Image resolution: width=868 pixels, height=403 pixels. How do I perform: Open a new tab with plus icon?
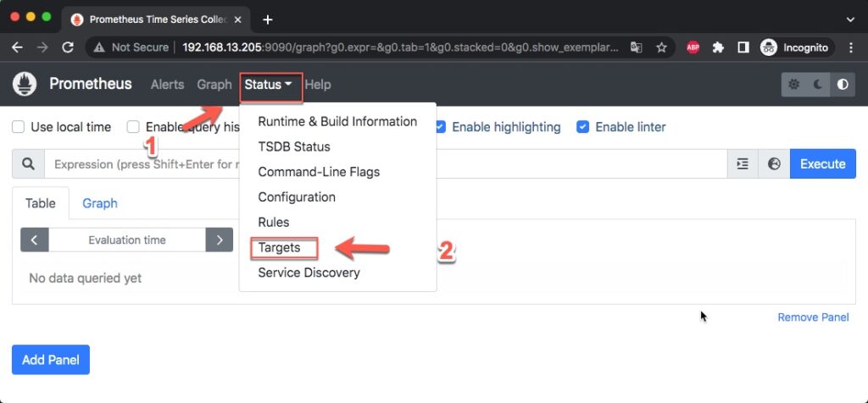[268, 19]
